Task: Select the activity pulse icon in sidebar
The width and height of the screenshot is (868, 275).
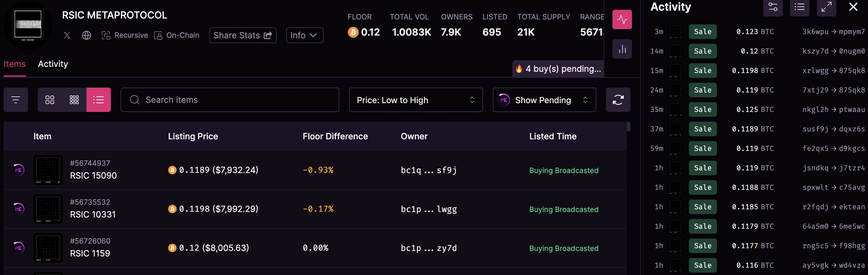Action: coord(622,19)
